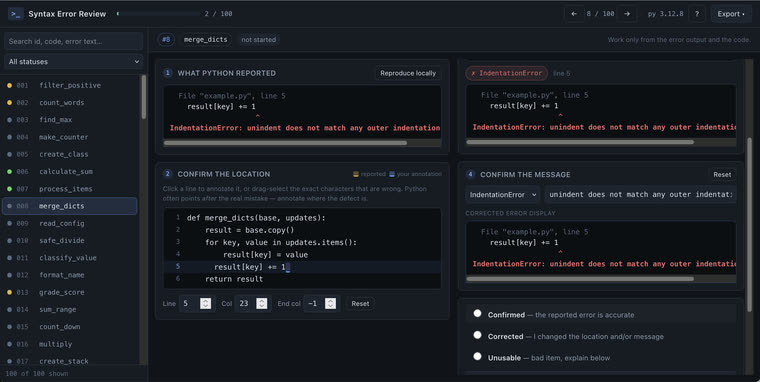Go to next item with right arrow

click(x=627, y=14)
